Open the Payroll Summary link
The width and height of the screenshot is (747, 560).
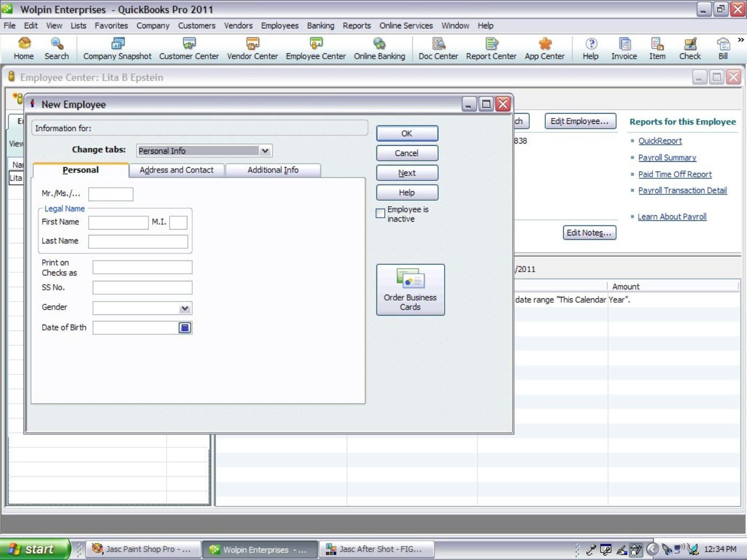(667, 157)
